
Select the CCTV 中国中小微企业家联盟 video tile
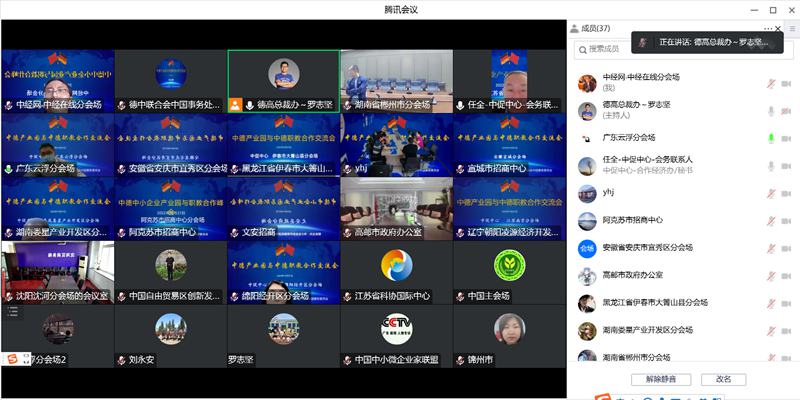[x=397, y=335]
